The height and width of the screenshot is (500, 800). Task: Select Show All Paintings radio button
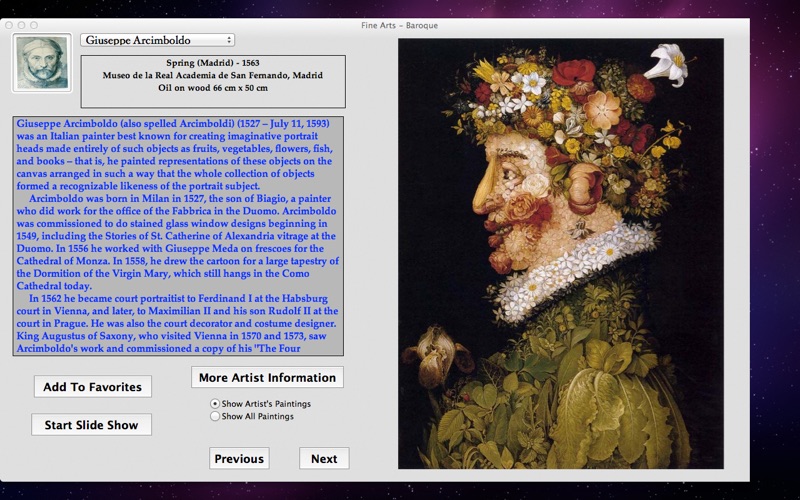point(215,416)
